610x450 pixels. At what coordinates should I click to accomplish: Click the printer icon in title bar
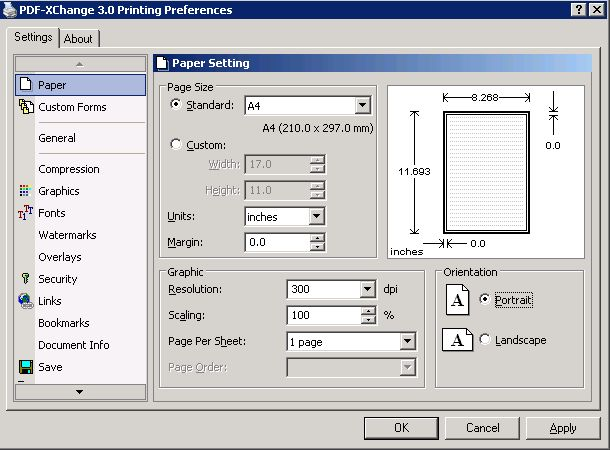(10, 10)
